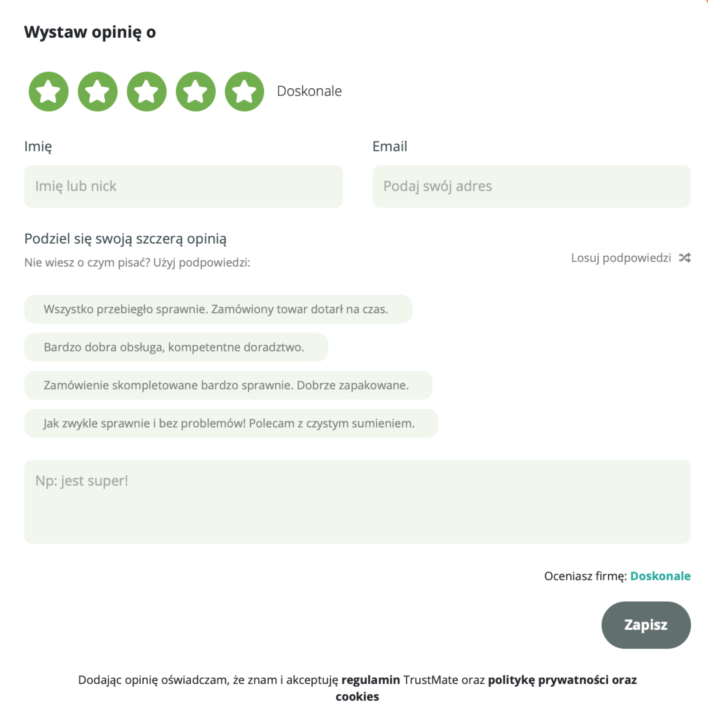This screenshot has height=728, width=708.
Task: Click the Doskonale label beside stars
Action: (x=309, y=91)
